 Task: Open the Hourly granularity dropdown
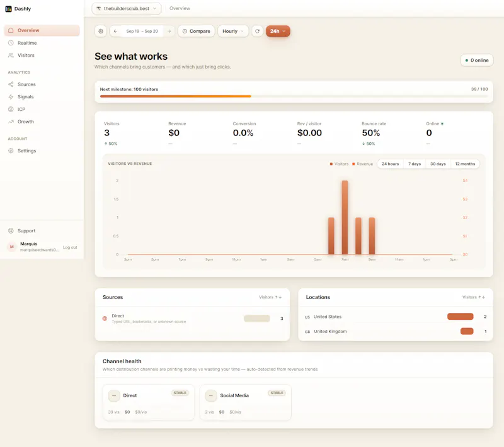[233, 31]
